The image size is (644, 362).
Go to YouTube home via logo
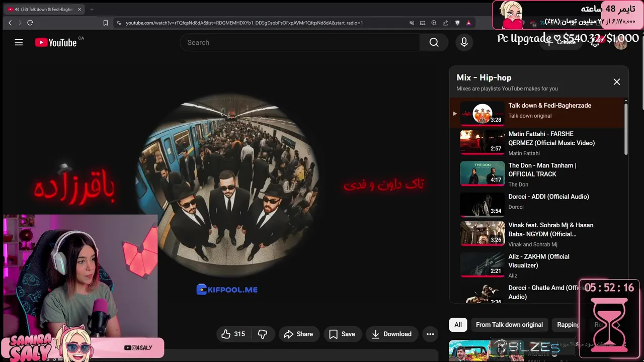[x=56, y=42]
